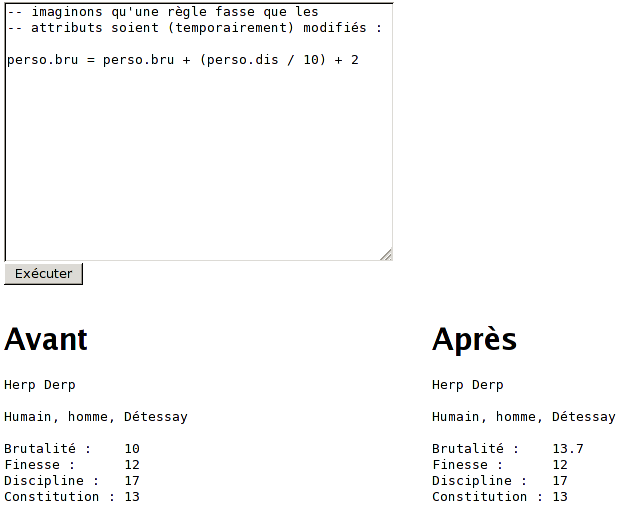Image resolution: width=627 pixels, height=516 pixels.
Task: Place cursor on the first comment line starting 'imaginons'
Action: 162,12
